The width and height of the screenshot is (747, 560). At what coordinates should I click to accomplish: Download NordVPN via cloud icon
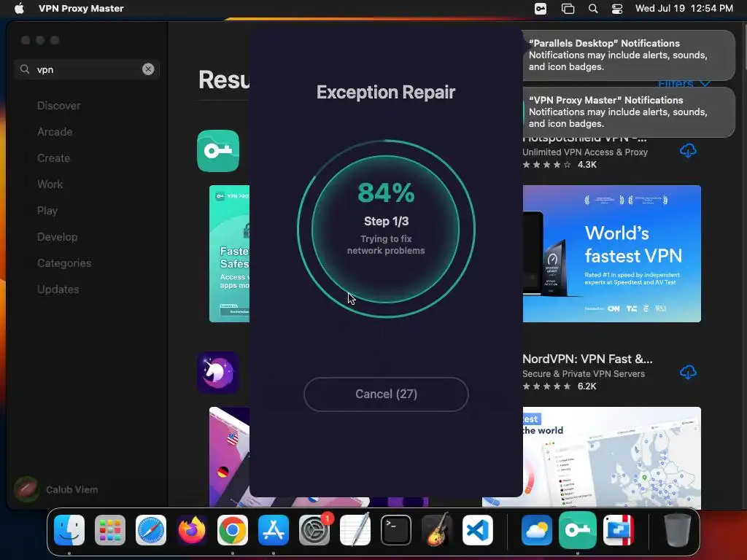(688, 373)
